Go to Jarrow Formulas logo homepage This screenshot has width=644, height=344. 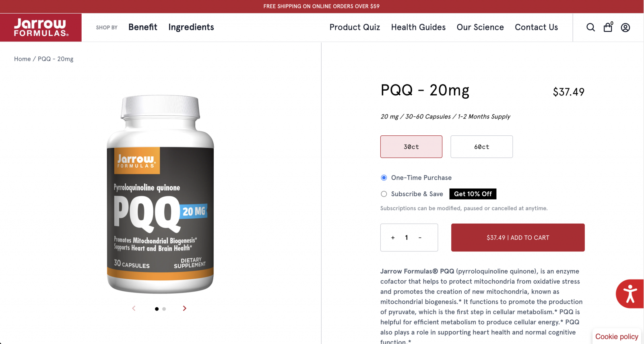click(41, 27)
